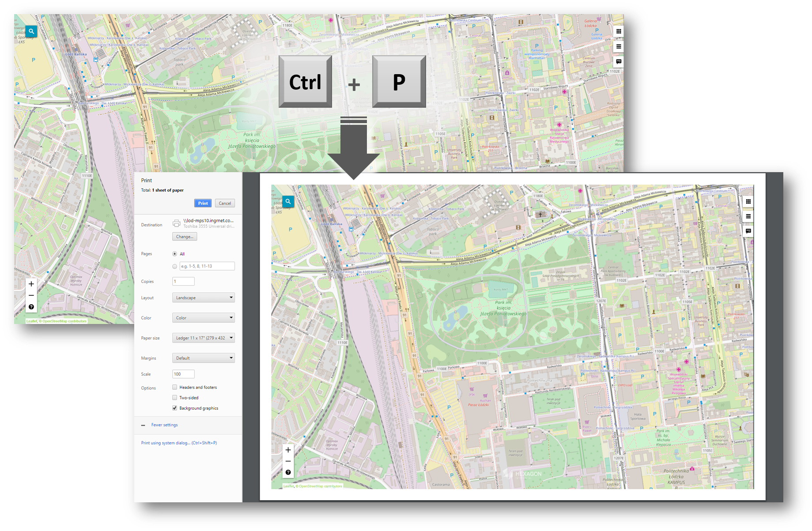Open the Paper size Ledger dropdown
This screenshot has height=531, width=812.
203,338
